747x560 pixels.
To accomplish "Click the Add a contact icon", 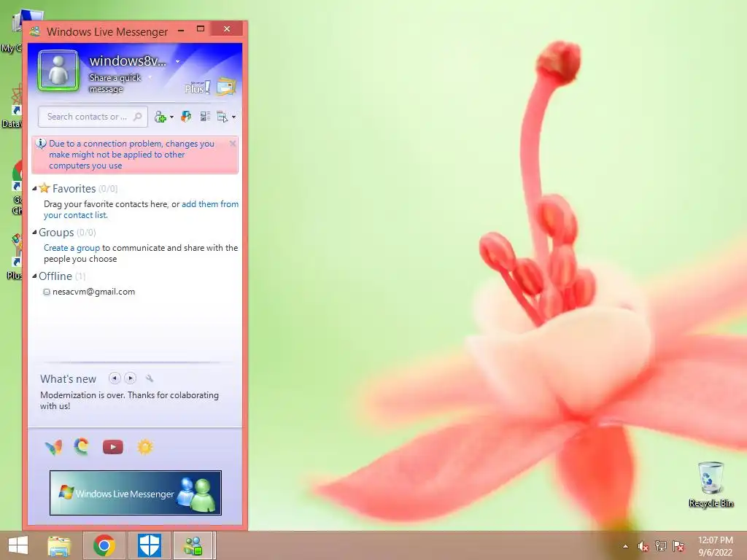I will pos(160,117).
